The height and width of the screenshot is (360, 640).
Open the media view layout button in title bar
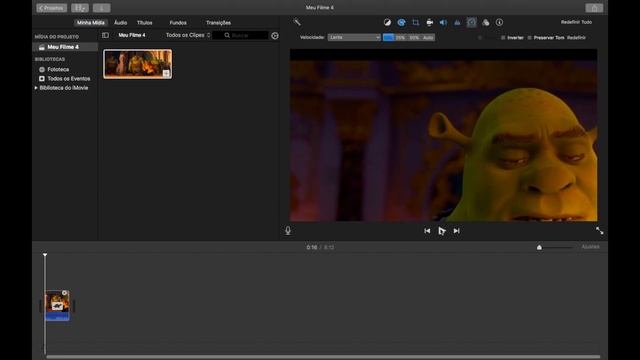pos(80,8)
